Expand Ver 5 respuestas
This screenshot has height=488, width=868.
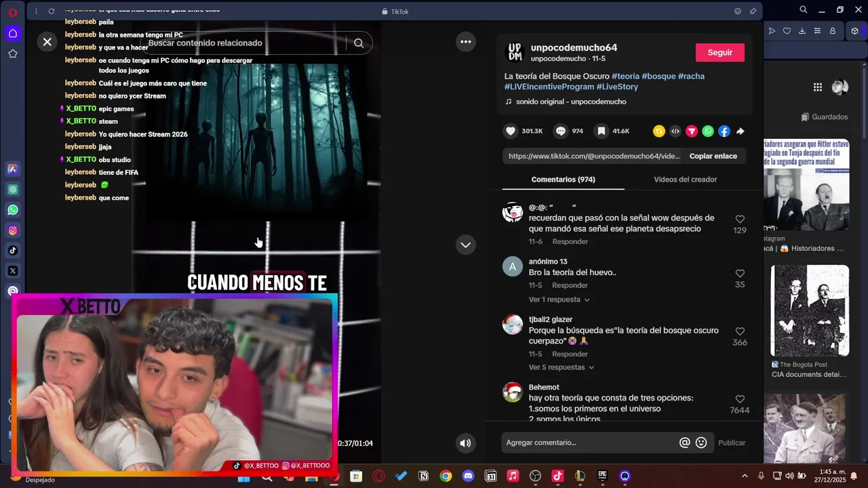tap(561, 367)
